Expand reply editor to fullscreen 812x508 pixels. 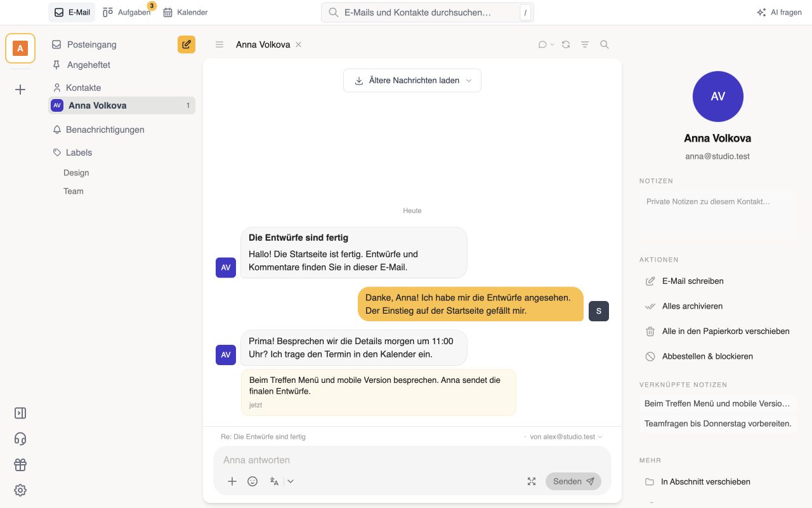coord(532,481)
